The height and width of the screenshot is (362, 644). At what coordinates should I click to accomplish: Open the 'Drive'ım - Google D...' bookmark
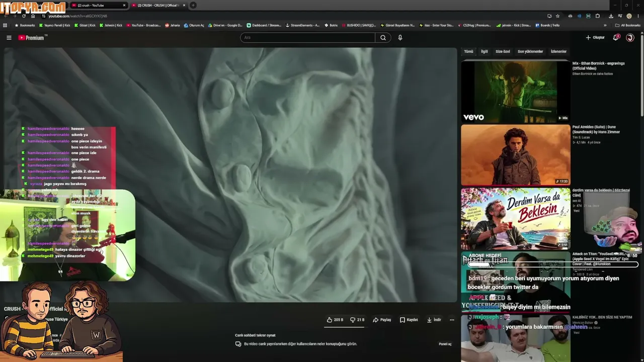(225, 25)
